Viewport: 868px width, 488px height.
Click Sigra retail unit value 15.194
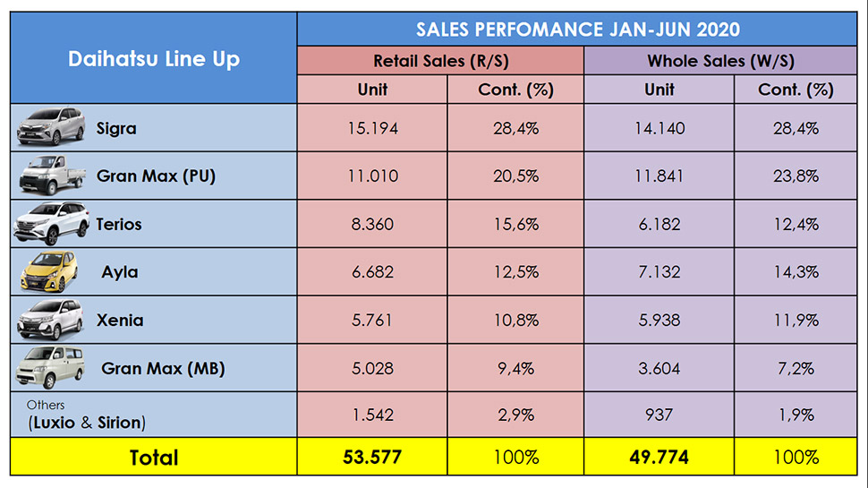(x=372, y=128)
